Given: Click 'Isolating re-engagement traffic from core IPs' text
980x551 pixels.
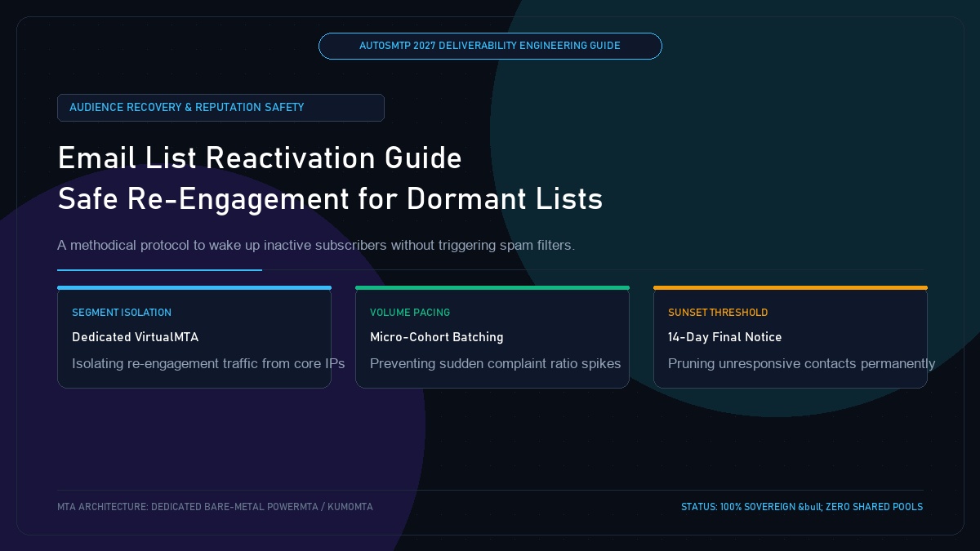Looking at the screenshot, I should coord(208,363).
